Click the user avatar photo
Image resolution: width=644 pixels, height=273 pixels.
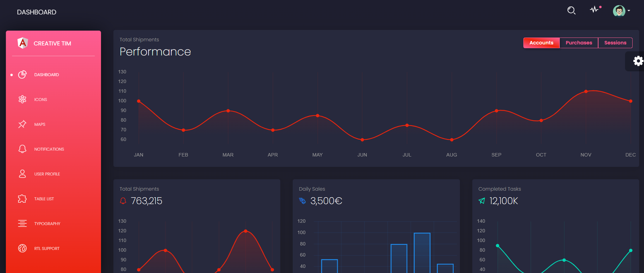[619, 11]
